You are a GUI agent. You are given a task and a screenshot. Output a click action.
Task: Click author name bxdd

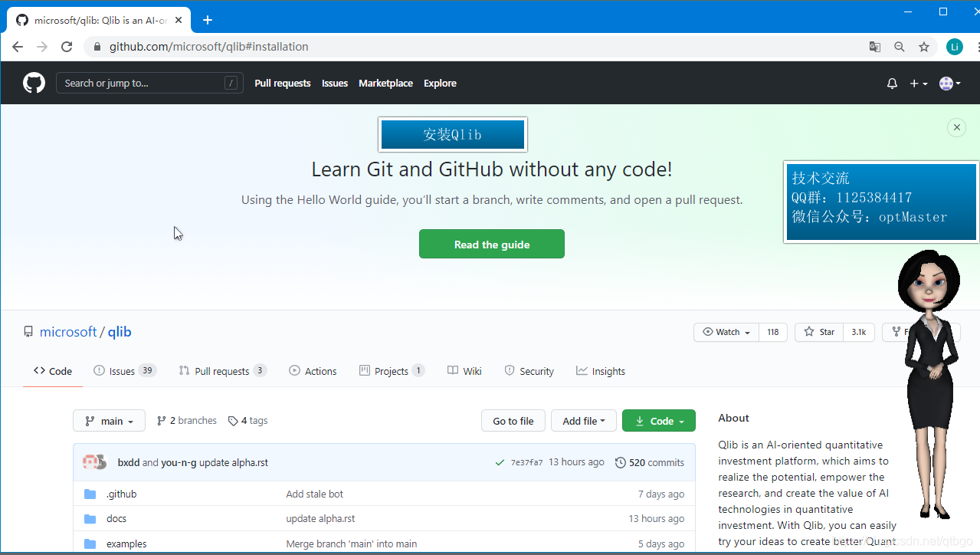tap(129, 462)
